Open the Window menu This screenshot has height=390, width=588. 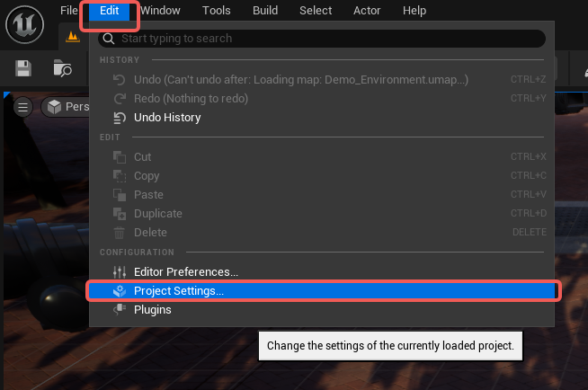point(160,11)
